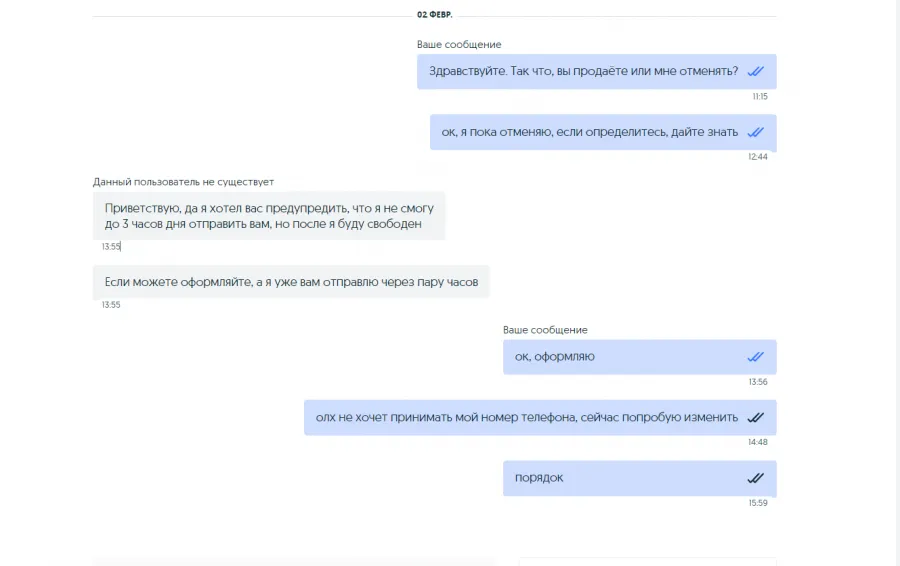
Task: Click the 14:48 timestamp under the message
Action: [x=758, y=442]
